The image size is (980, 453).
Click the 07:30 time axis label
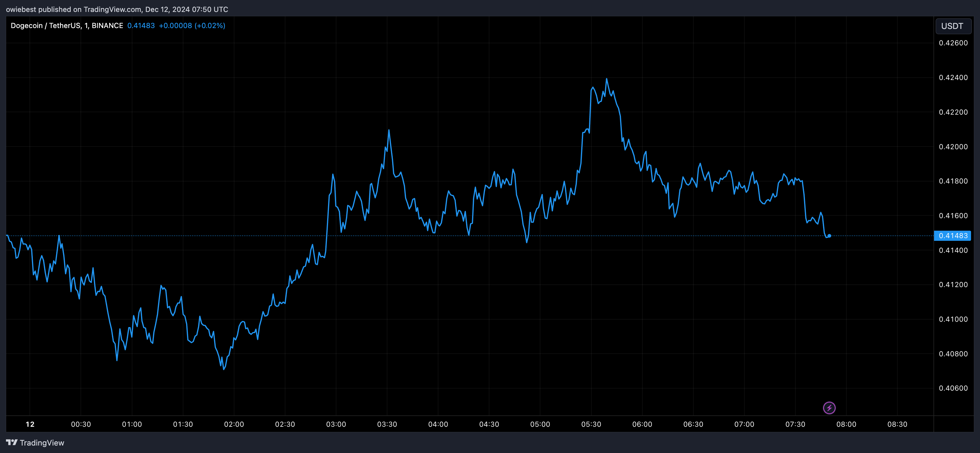(795, 424)
